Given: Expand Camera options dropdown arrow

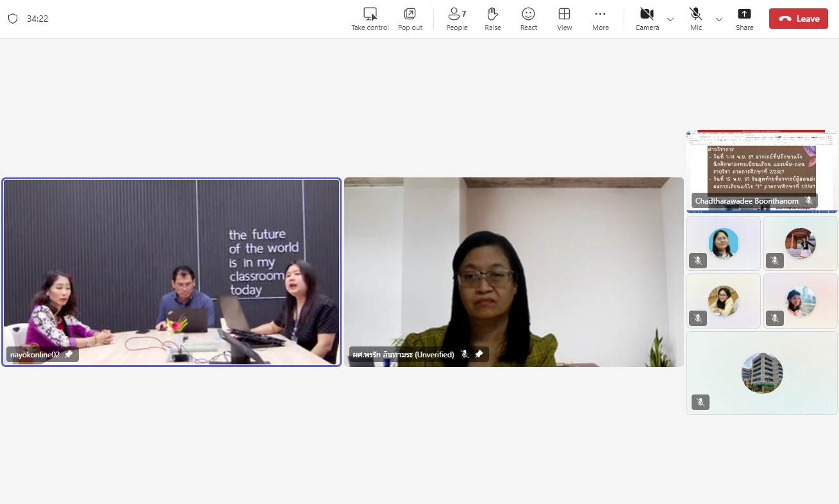Looking at the screenshot, I should 670,19.
